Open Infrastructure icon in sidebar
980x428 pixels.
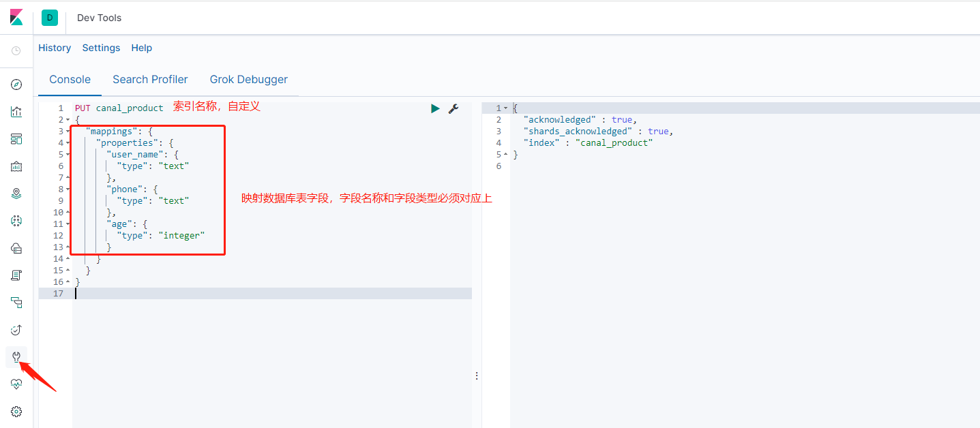(x=16, y=248)
